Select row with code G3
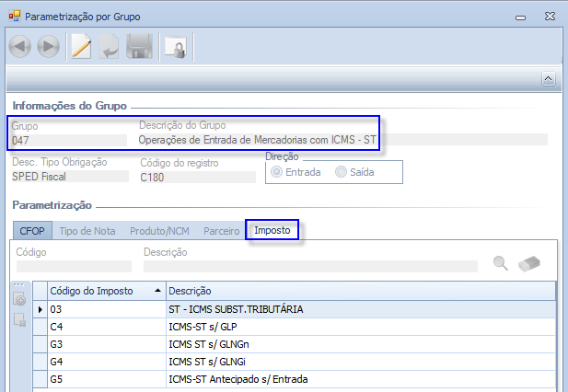Viewport: 568px width, 392px height. 107,344
